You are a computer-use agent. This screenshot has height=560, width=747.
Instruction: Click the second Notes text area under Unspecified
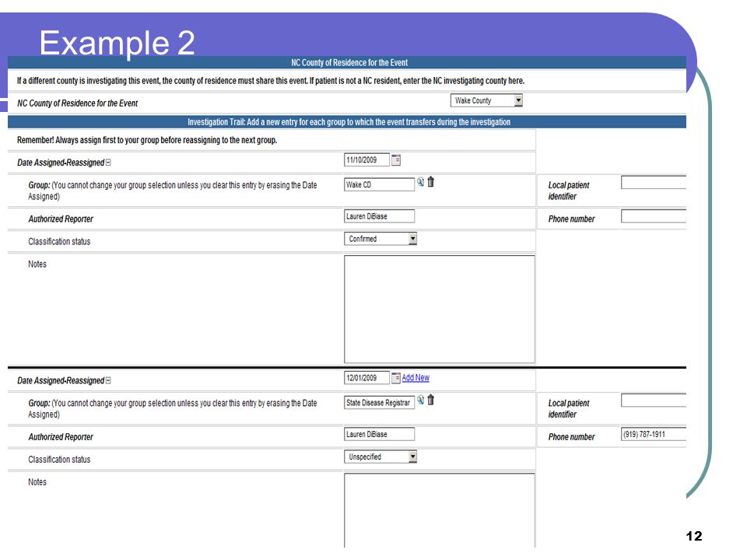pyautogui.click(x=439, y=510)
